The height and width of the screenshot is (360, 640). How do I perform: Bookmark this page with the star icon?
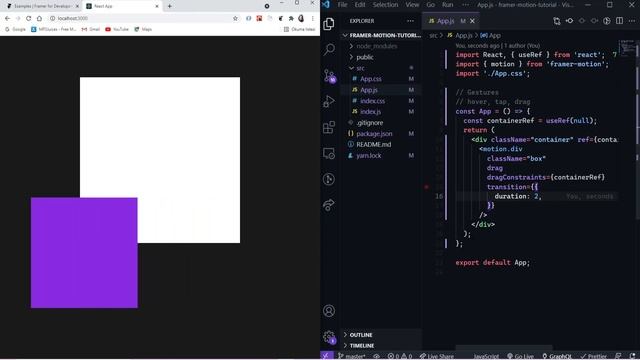coord(235,18)
